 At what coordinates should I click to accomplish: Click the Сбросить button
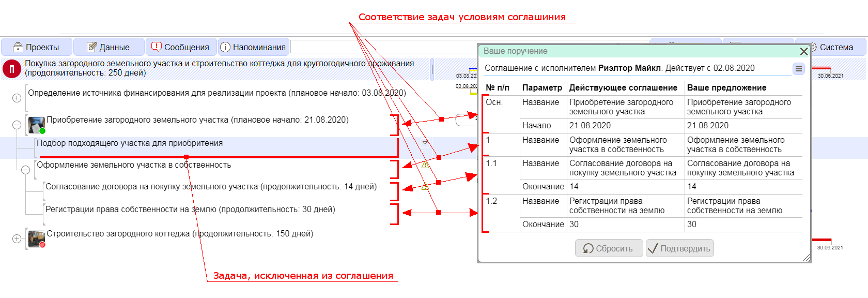[609, 248]
